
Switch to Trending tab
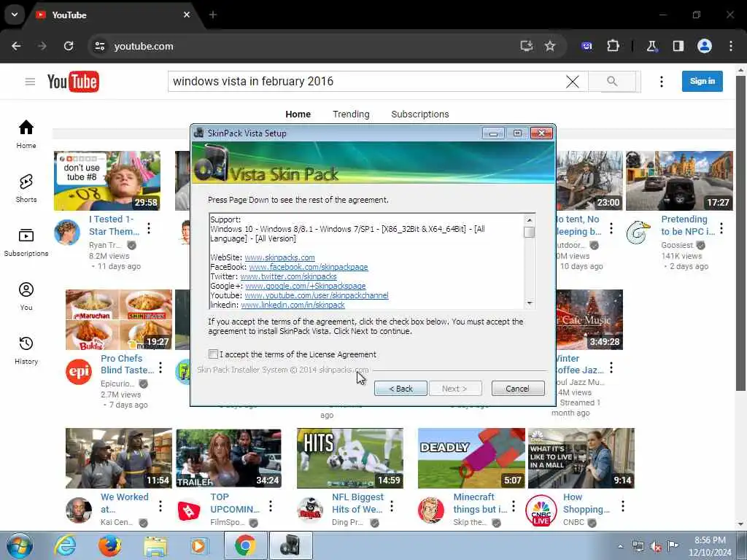coord(351,114)
